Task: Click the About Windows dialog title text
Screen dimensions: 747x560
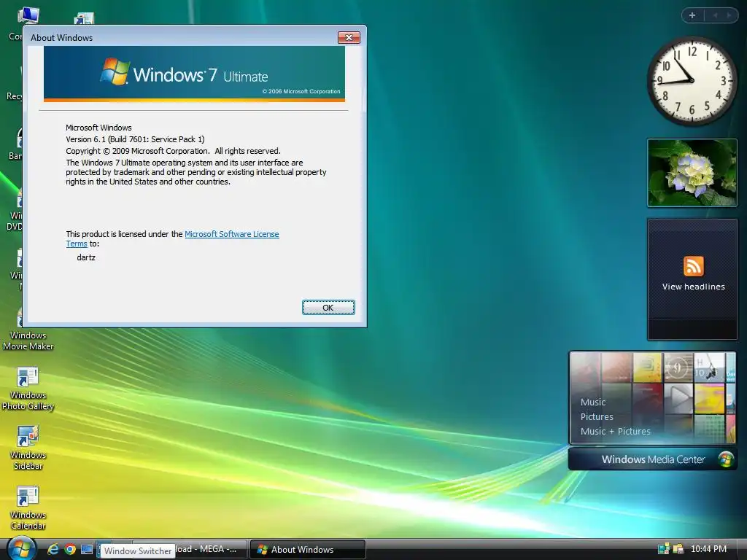Action: (61, 38)
